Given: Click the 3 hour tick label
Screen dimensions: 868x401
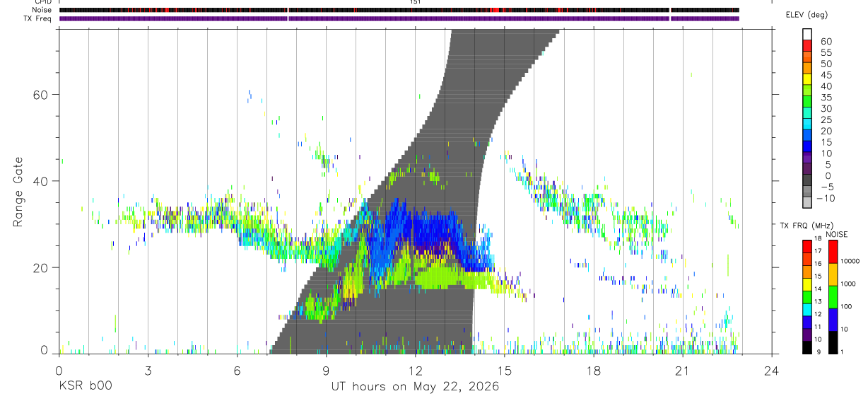Looking at the screenshot, I should (148, 371).
